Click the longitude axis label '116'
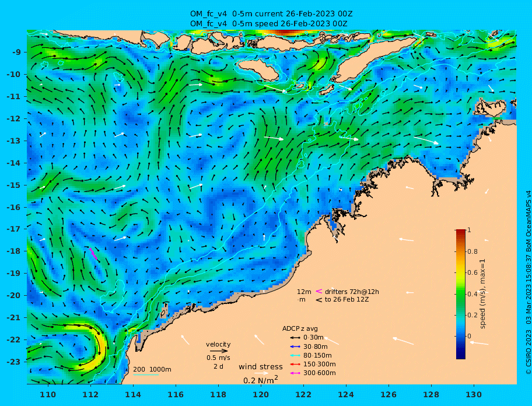The width and height of the screenshot is (532, 406). (176, 394)
